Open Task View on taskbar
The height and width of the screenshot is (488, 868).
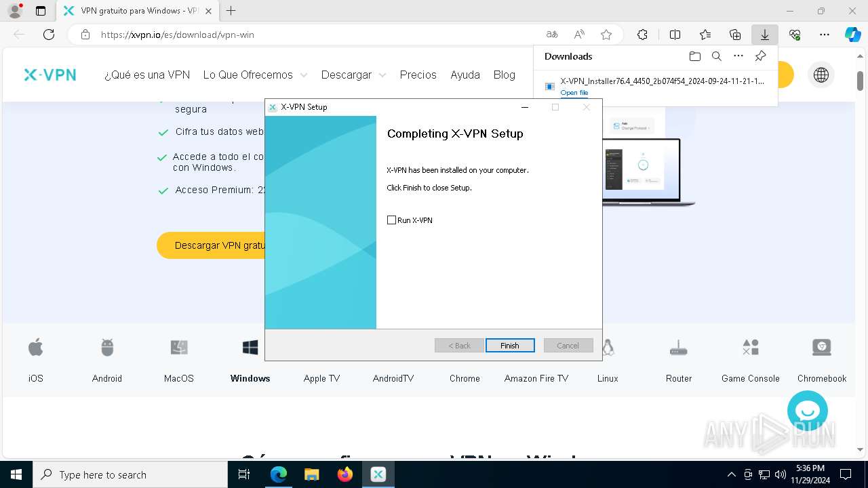point(244,474)
